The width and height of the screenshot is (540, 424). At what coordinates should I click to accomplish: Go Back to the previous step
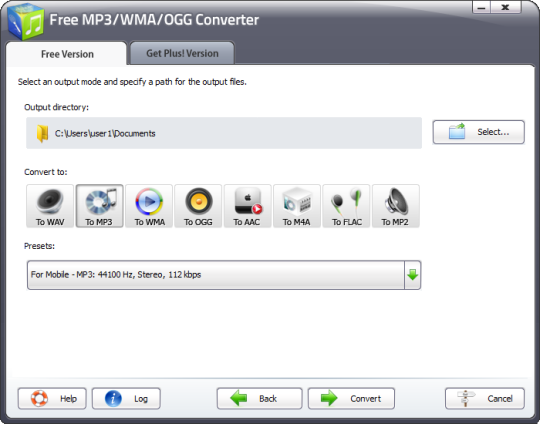pos(260,399)
